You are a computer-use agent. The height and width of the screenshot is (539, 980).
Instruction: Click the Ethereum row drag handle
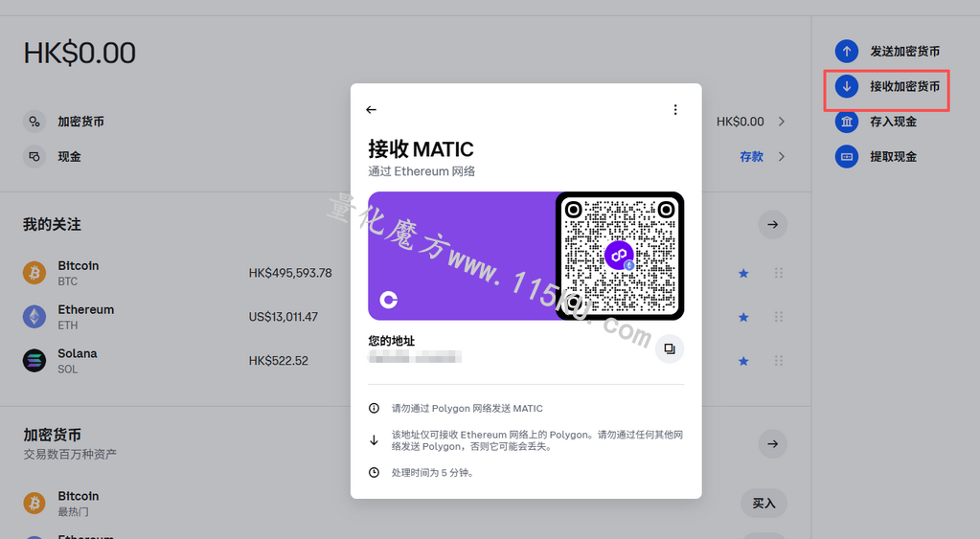(779, 317)
